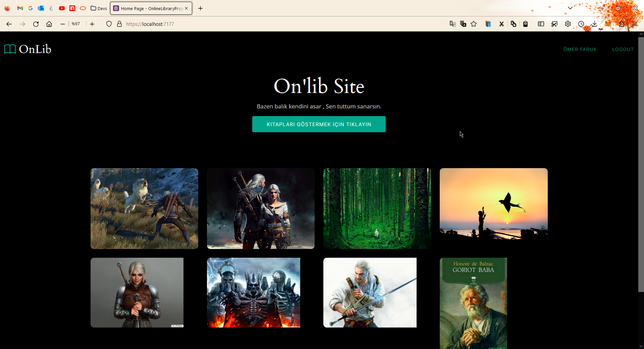Open the Goriot Baba book cover
644x349 pixels.
click(x=473, y=303)
